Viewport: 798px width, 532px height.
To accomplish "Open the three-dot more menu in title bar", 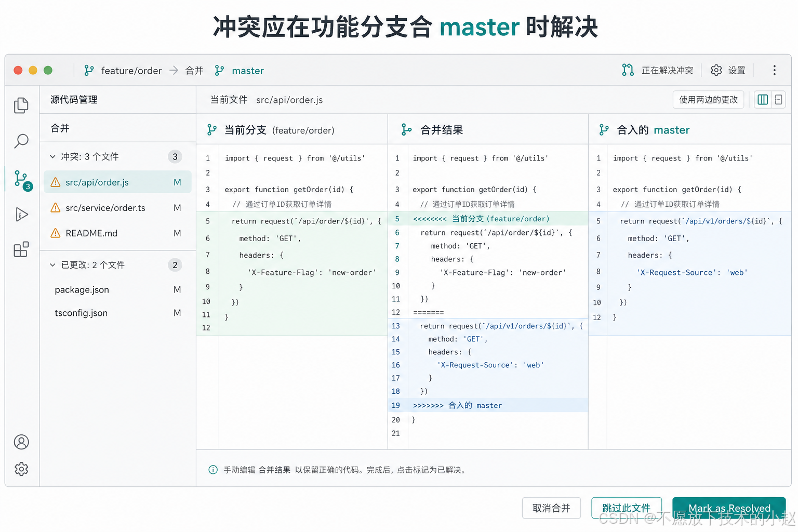I will [774, 70].
